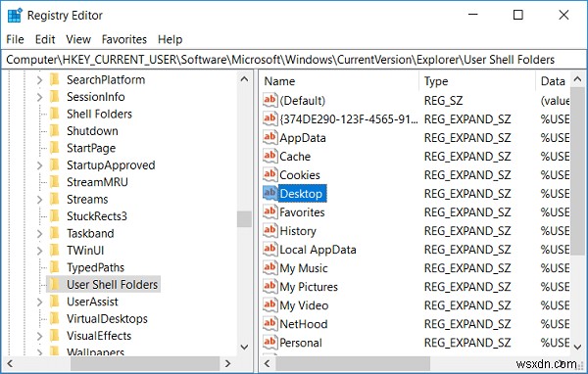Select the NetHood value name

tap(304, 324)
